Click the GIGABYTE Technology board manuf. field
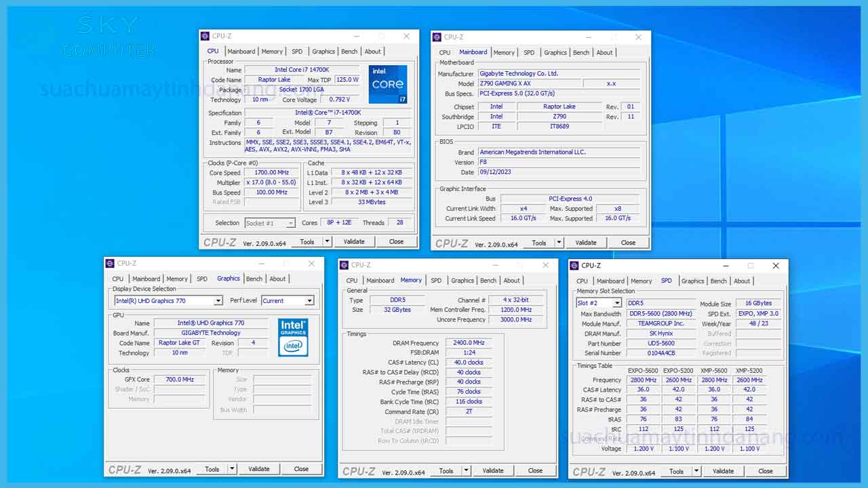The height and width of the screenshot is (488, 868). 211,333
